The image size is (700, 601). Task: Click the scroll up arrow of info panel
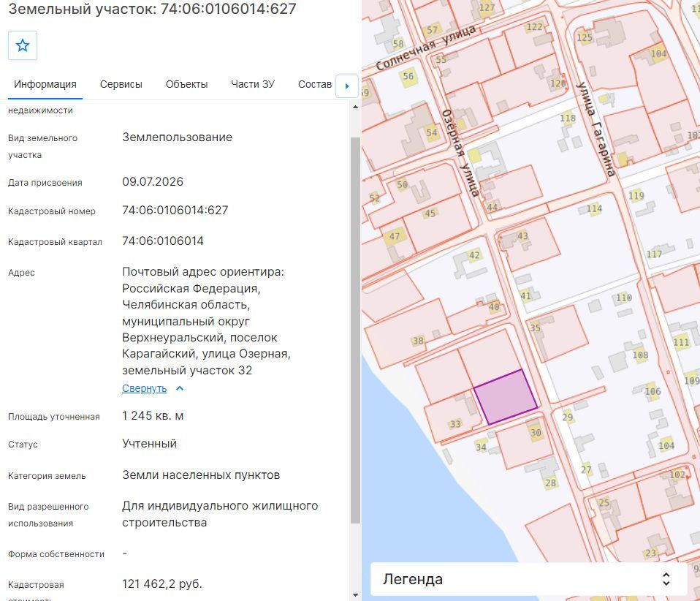(x=355, y=107)
